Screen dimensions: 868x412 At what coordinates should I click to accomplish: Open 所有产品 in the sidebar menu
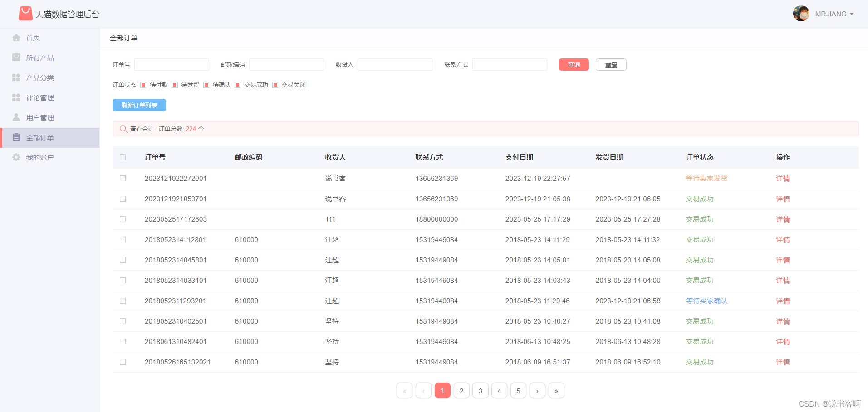pyautogui.click(x=49, y=58)
